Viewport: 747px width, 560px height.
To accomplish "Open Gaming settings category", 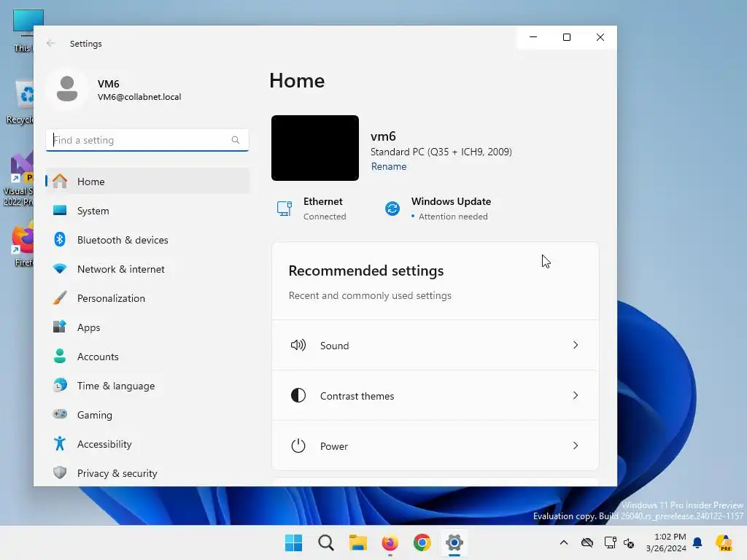I will (147, 415).
